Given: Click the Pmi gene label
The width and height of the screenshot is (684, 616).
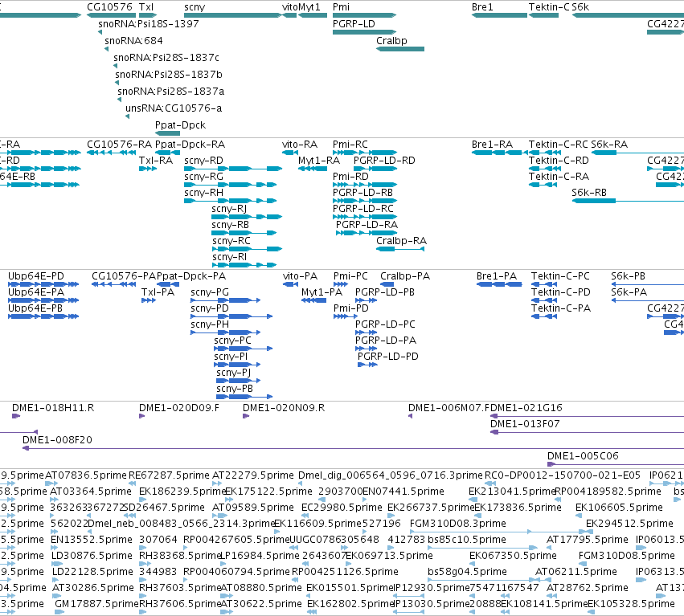Looking at the screenshot, I should point(341,7).
